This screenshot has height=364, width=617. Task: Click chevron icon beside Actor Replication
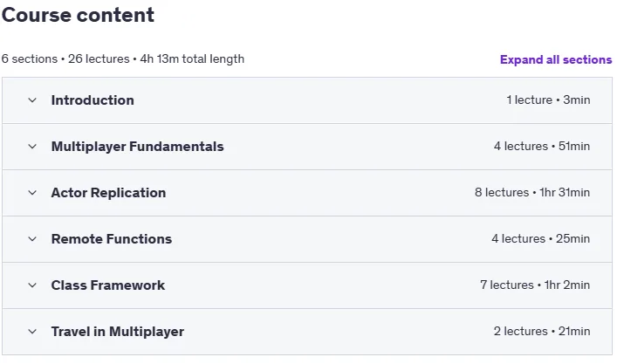32,193
